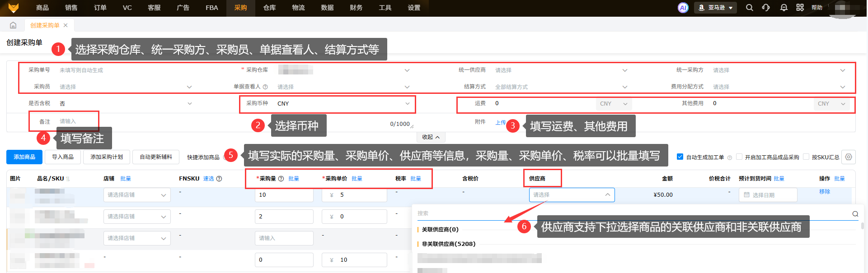The height and width of the screenshot is (273, 868).
Task: Click help icon beside FNSKU
Action: [219, 179]
